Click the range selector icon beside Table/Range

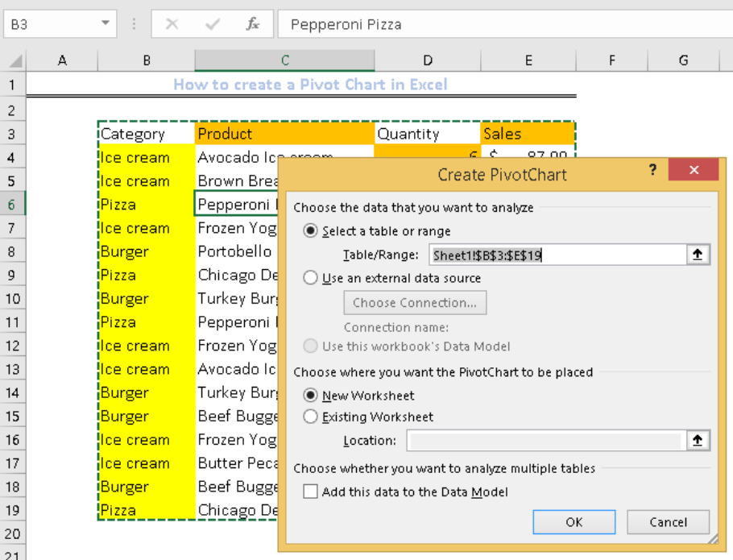coord(700,252)
